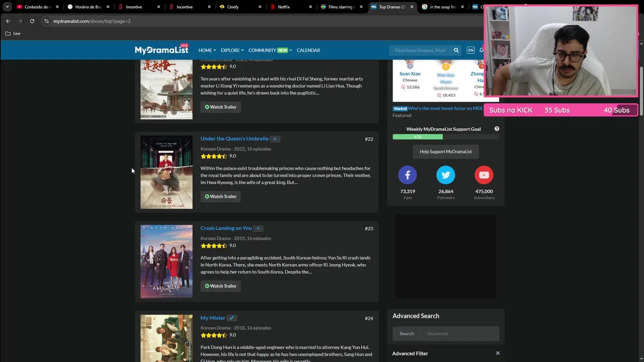Click the 26,864 Followers count
Image resolution: width=644 pixels, height=362 pixels.
point(446,191)
